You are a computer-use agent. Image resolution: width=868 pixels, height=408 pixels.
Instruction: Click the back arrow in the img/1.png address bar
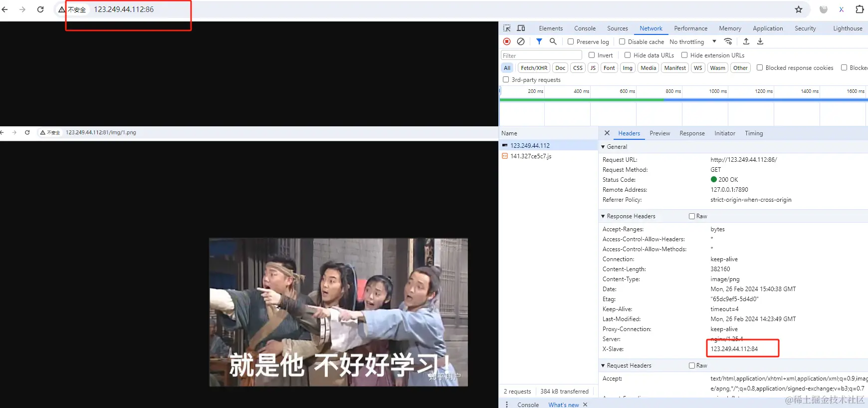tap(2, 132)
